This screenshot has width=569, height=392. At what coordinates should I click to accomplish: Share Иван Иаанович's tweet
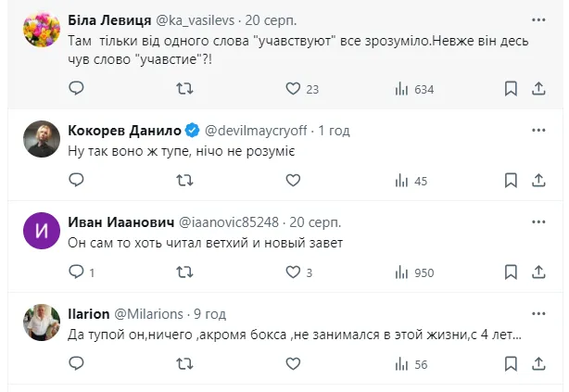tap(539, 272)
